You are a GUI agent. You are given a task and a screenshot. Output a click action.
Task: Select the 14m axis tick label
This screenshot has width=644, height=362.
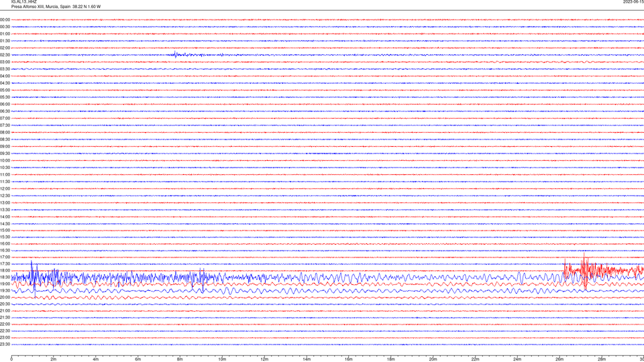pyautogui.click(x=307, y=359)
